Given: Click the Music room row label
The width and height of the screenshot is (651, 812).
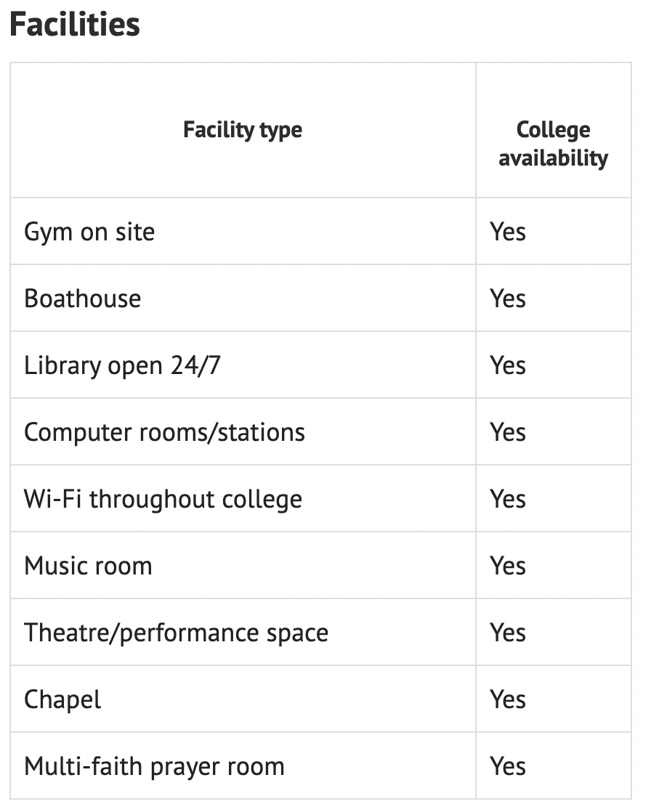Looking at the screenshot, I should (88, 566).
